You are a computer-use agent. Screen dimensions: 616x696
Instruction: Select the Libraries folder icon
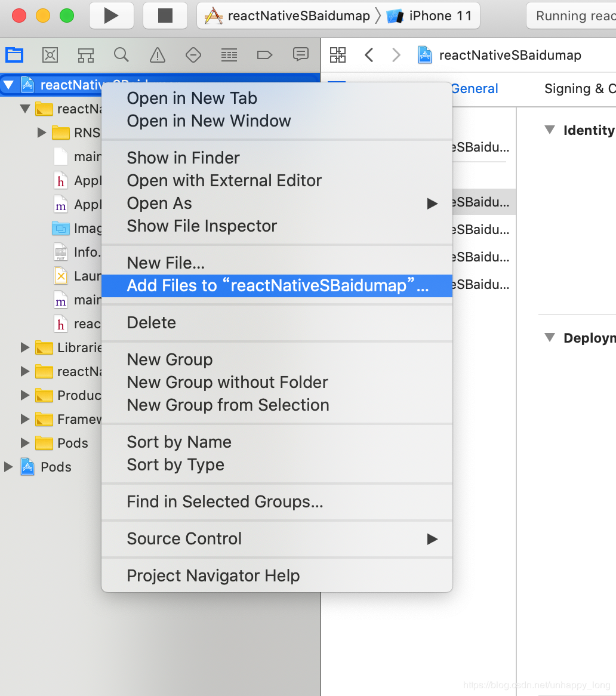tap(44, 347)
